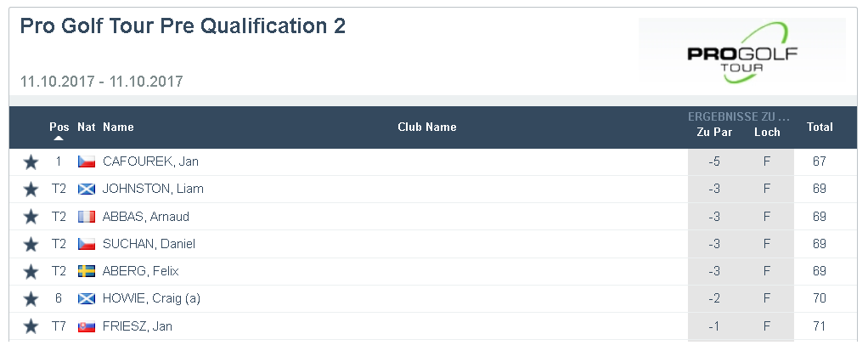
Task: Toggle favorite star for JOHNSTON, Liam
Action: point(31,190)
